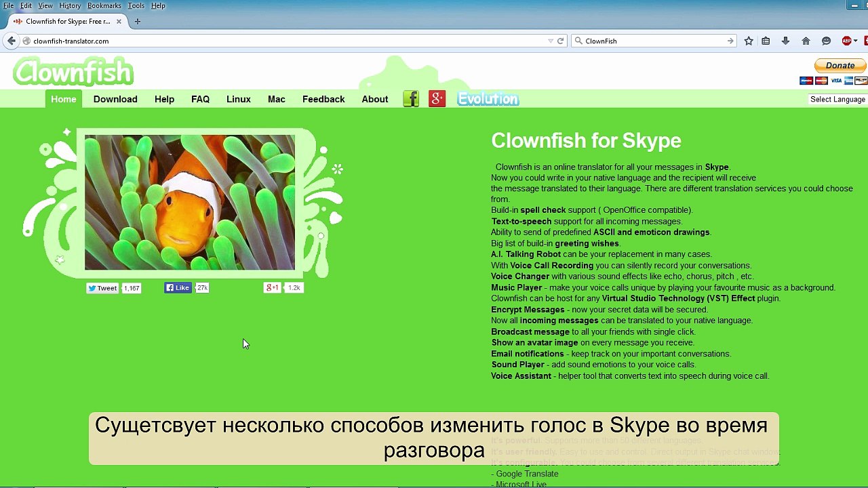Close the Clownfish for Skype tab
868x488 pixels.
(x=119, y=21)
